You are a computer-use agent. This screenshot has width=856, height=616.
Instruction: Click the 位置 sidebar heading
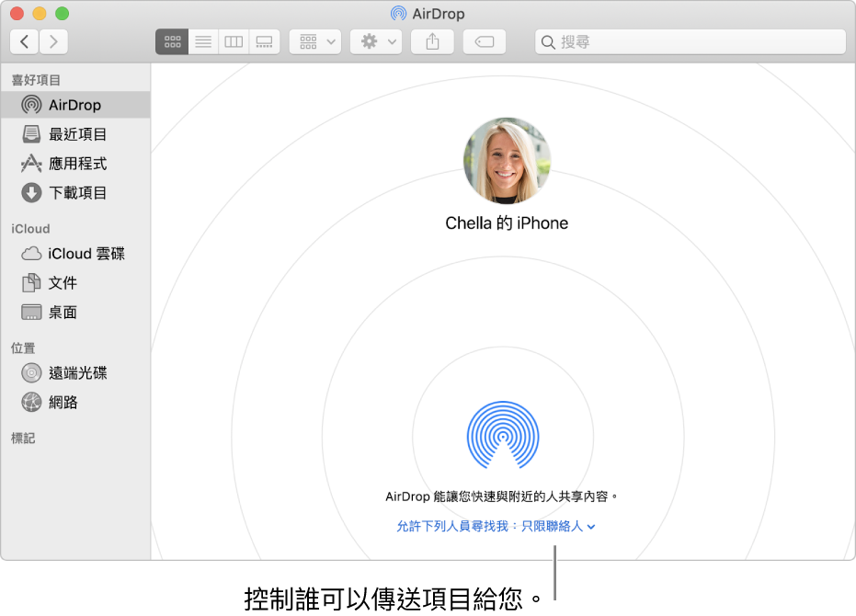point(23,348)
